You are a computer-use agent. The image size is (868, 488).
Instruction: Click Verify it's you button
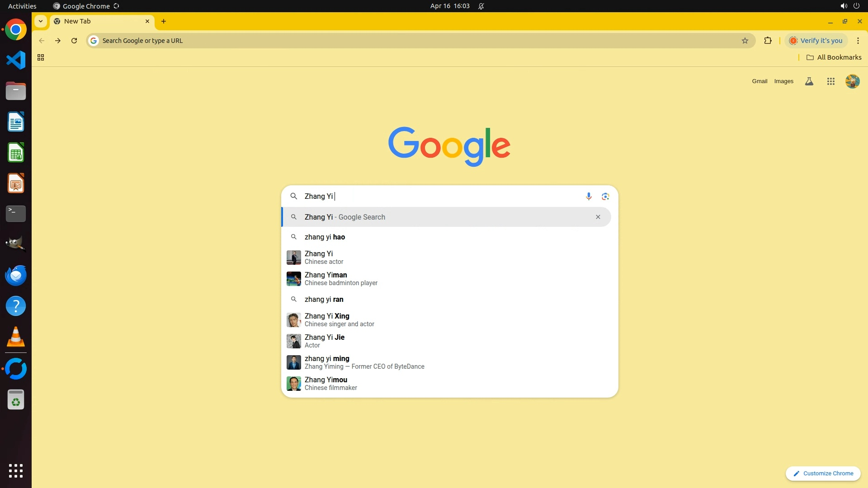[x=816, y=41]
